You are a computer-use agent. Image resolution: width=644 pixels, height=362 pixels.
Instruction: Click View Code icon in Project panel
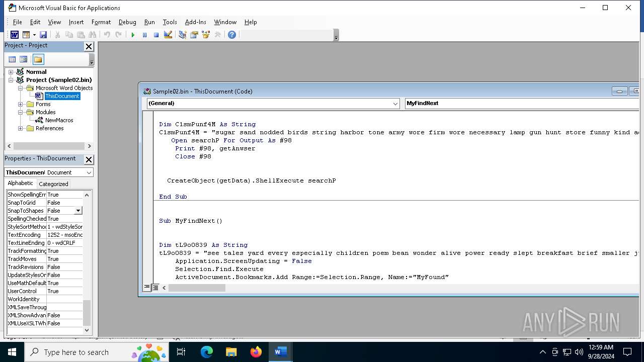coord(12,59)
